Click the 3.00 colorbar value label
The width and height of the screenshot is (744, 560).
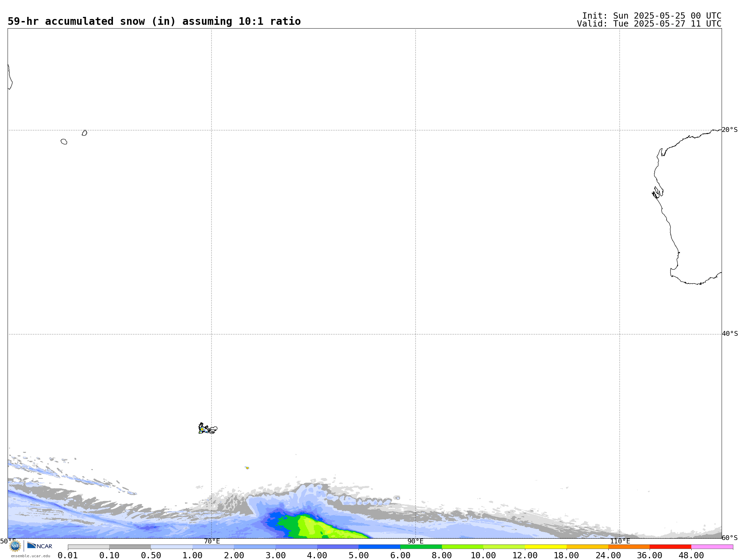coord(276,556)
